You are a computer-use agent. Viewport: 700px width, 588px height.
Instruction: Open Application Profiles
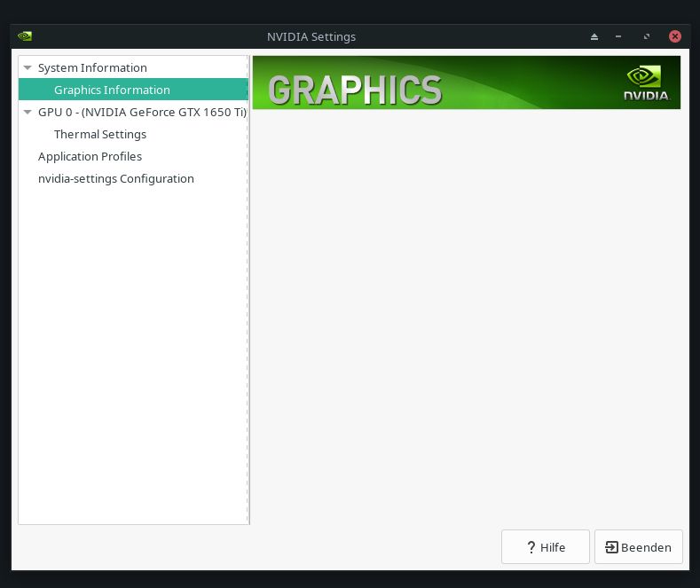(90, 157)
